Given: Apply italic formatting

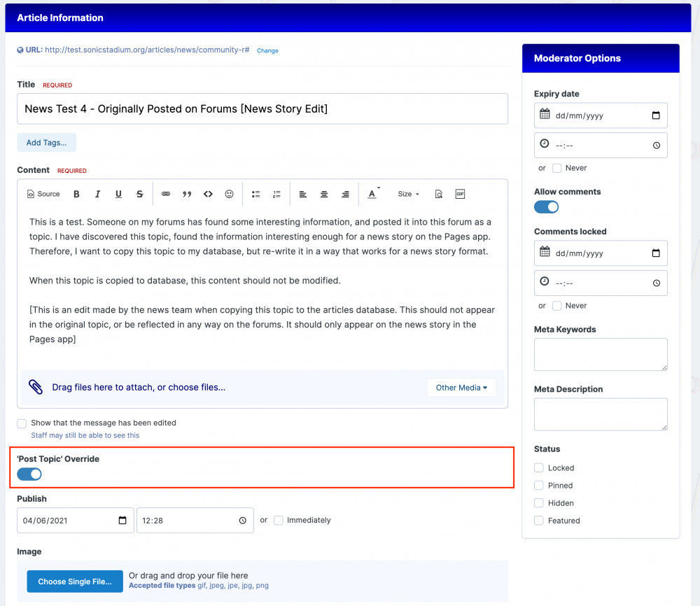Looking at the screenshot, I should pos(97,194).
